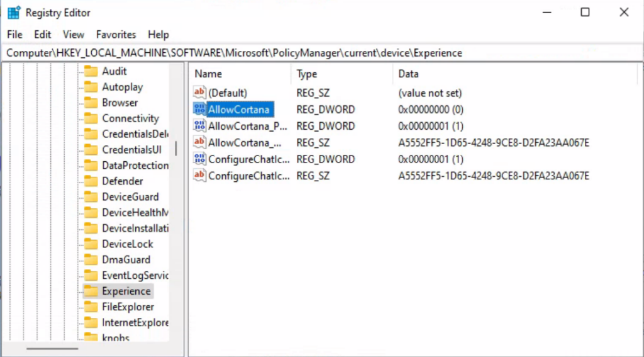Image resolution: width=644 pixels, height=357 pixels.
Task: Click AllowCortana data 0x00000000 (0)
Action: (x=431, y=110)
